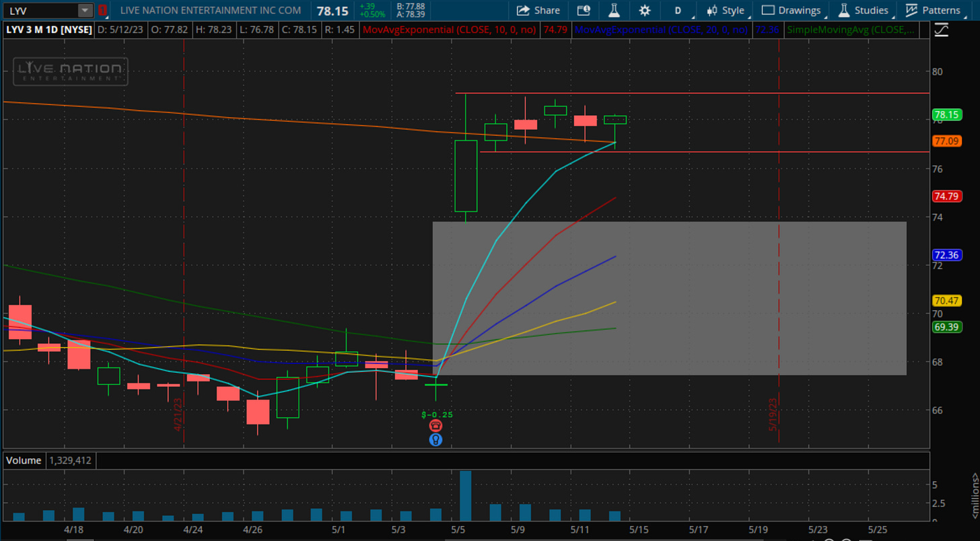This screenshot has width=980, height=541.
Task: Click the <millions> volume axis label
Action: tap(974, 496)
